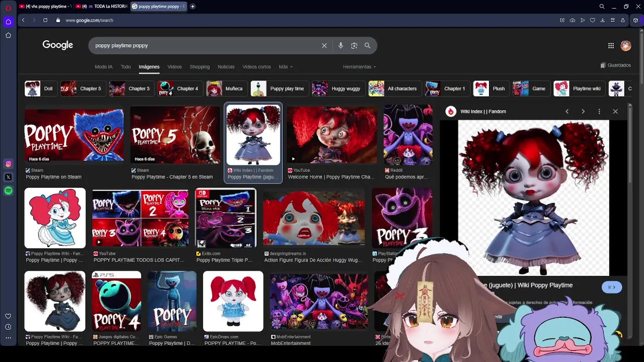Start voice search with microphone icon
Screen dimensions: 644x362
coord(341,45)
